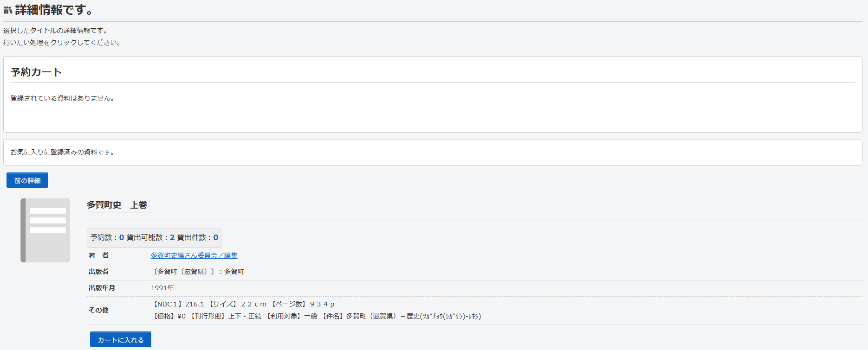
Task: Click the 出版年月 value 1991年
Action: (162, 288)
